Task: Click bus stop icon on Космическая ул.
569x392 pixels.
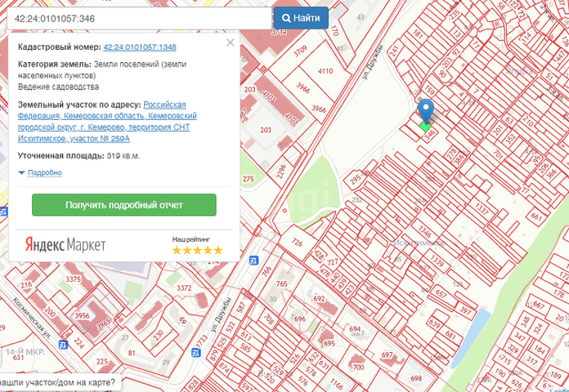Action: point(63,344)
